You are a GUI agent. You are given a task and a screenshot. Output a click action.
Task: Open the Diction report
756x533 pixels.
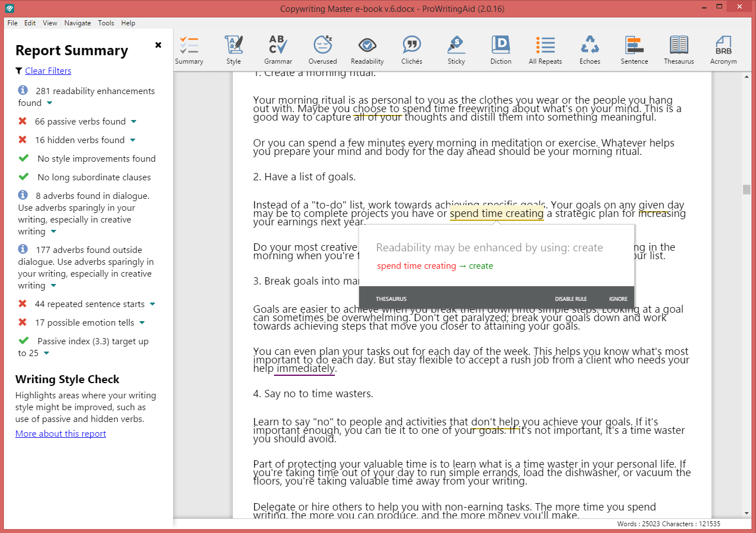(501, 50)
